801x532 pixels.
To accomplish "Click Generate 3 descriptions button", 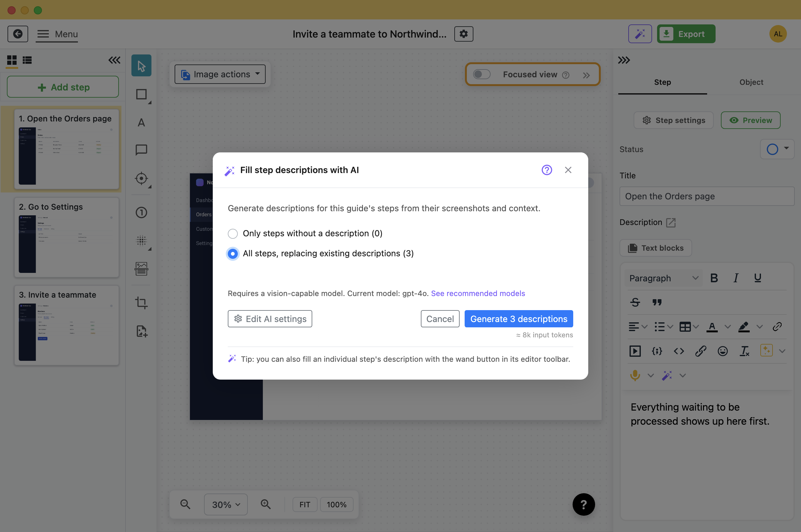I will (518, 319).
